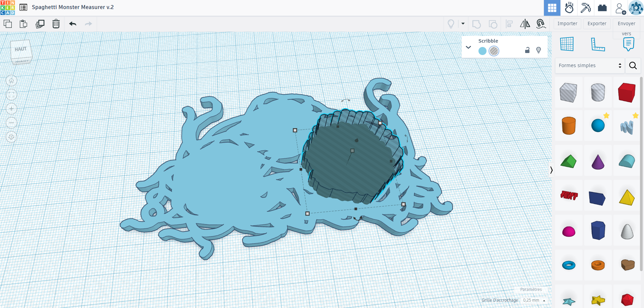Select the blue sphere shape

598,126
